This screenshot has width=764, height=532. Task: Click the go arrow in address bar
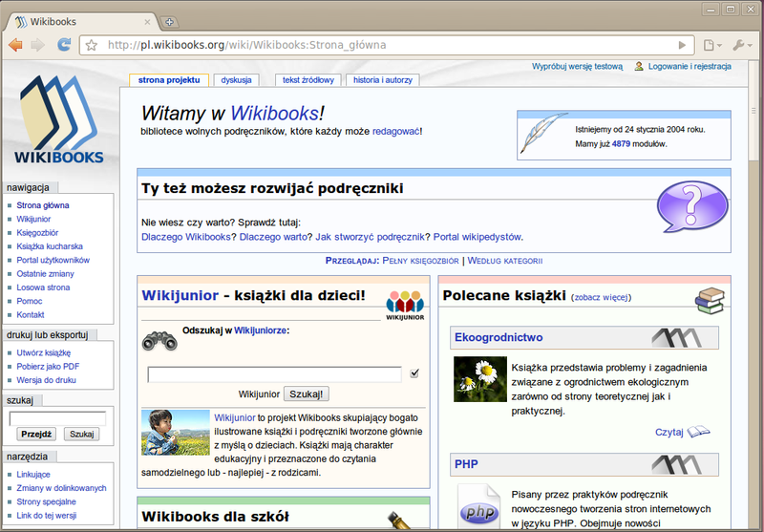click(682, 45)
